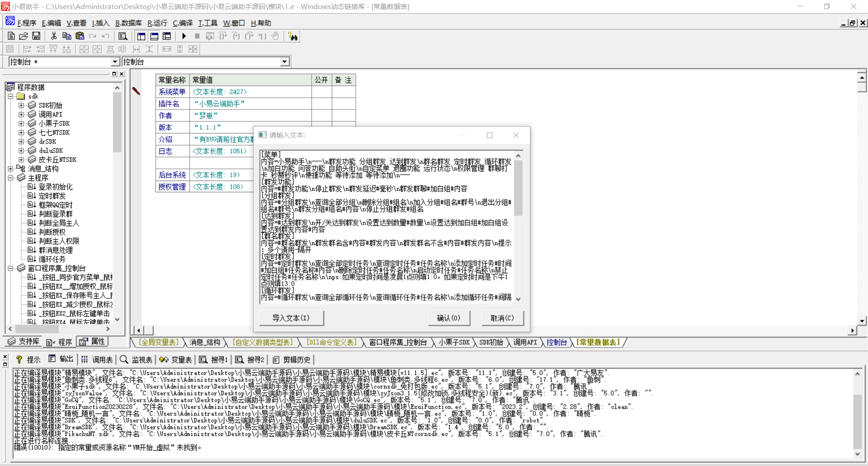Collapse the 主程序 tree node
Screen dimensions: 868x466
(x=10, y=178)
